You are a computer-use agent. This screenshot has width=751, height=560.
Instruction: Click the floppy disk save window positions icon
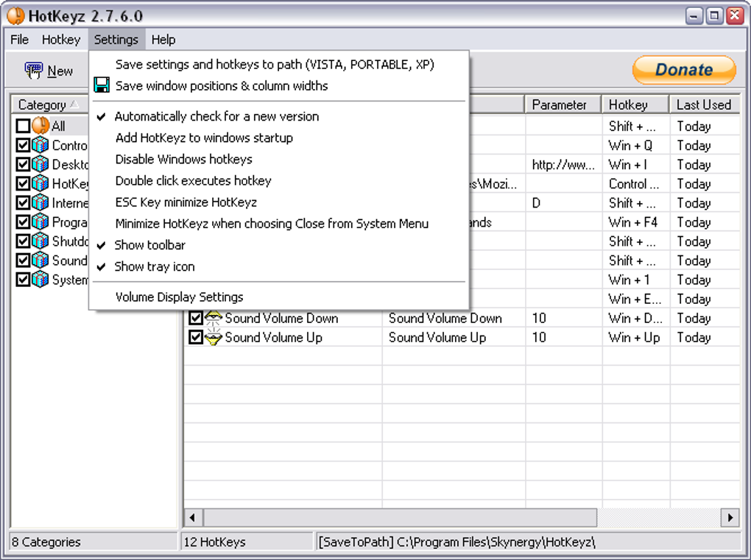102,85
